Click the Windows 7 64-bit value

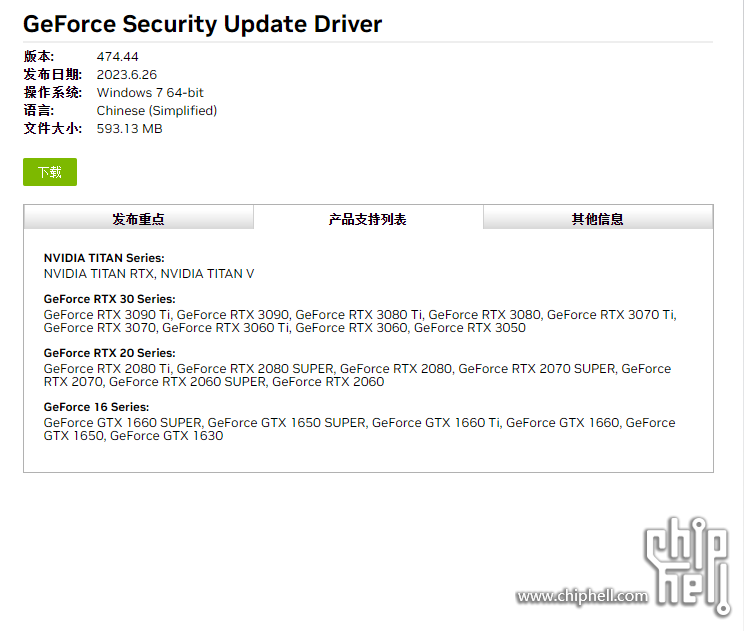point(150,93)
